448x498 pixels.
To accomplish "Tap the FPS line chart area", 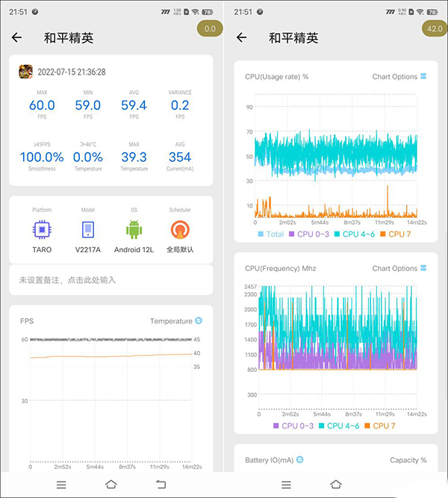I will click(x=111, y=400).
